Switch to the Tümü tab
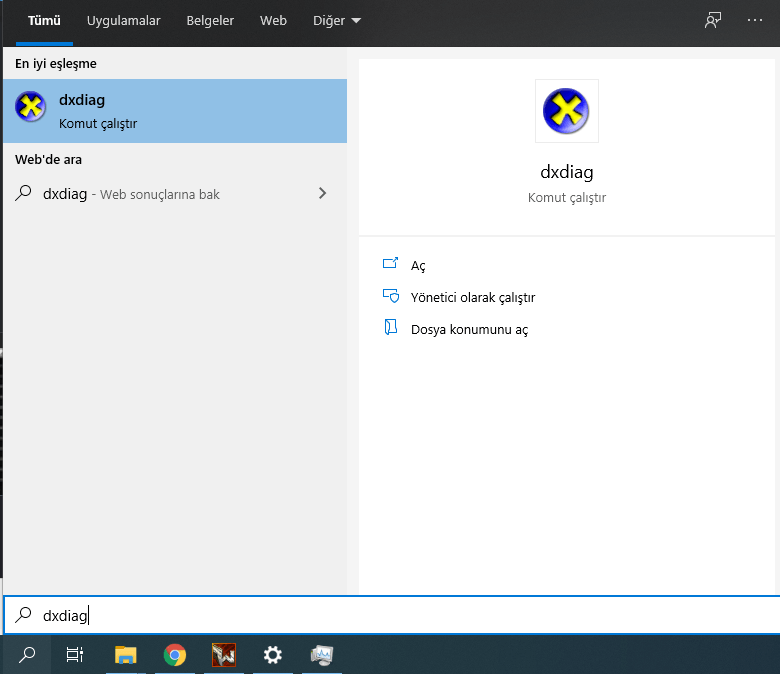Viewport: 780px width, 674px height. pyautogui.click(x=44, y=21)
